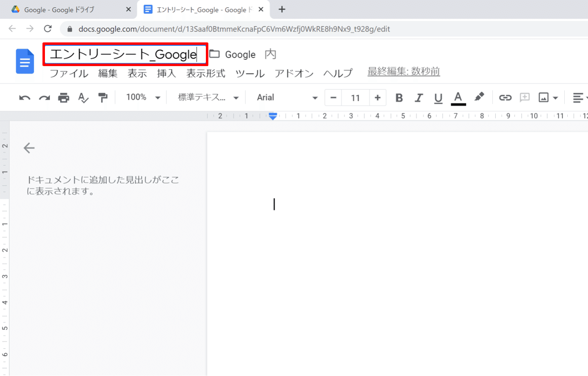Open the 最終編集: 数秒前 history link

[403, 72]
